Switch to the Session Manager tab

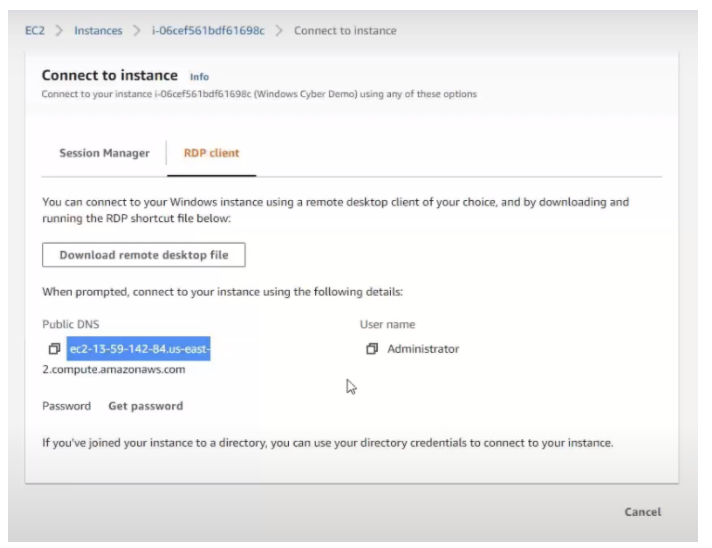click(104, 153)
